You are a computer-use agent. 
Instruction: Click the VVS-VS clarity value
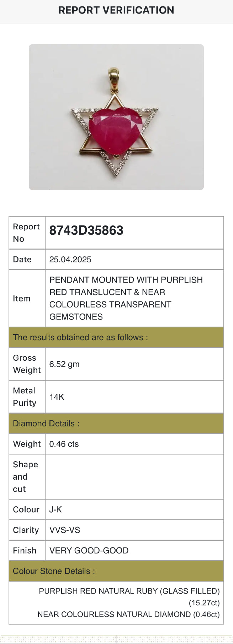(x=65, y=530)
